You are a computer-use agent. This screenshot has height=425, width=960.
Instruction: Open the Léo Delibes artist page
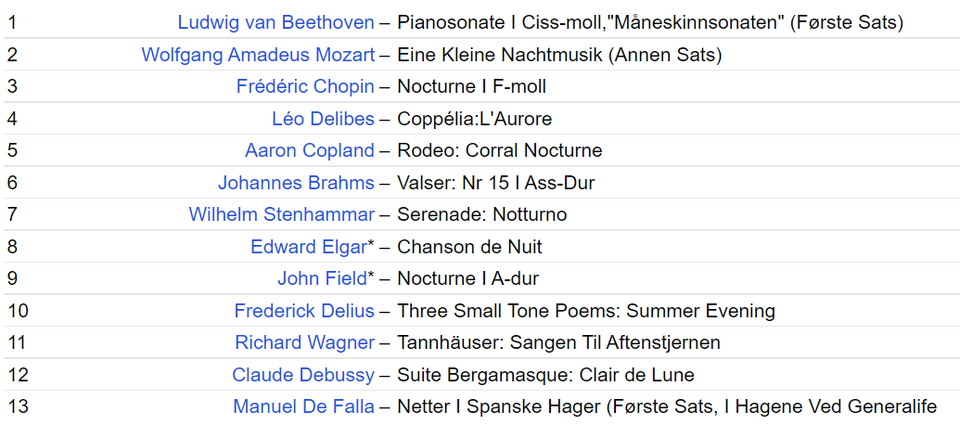point(323,118)
